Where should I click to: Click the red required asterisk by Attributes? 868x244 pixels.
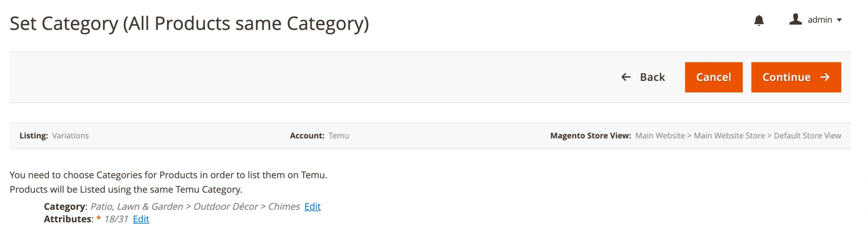[x=99, y=218]
